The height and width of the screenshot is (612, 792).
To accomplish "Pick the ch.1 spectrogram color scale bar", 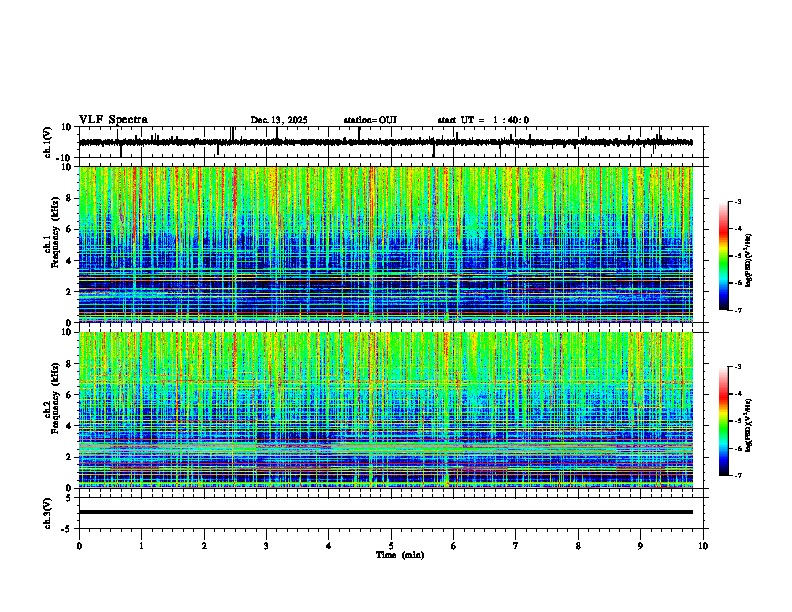I will pos(724,256).
